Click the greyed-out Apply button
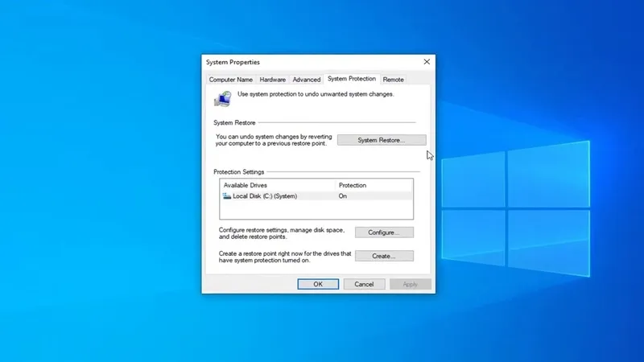Image resolution: width=644 pixels, height=362 pixels. click(410, 284)
